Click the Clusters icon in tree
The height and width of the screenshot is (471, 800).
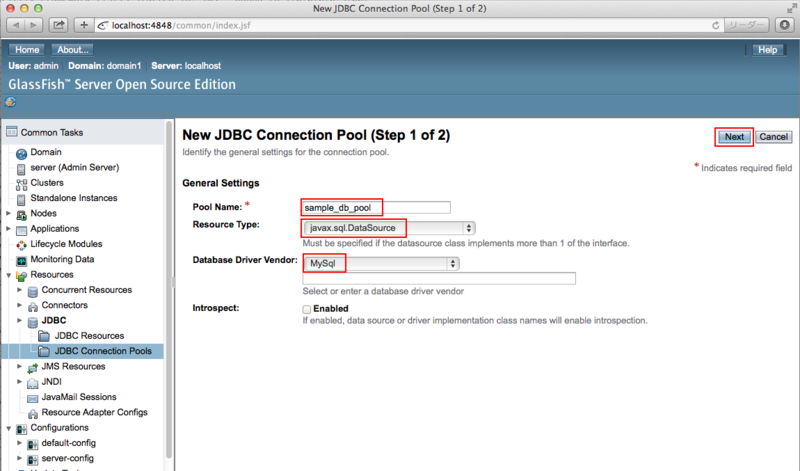pos(21,184)
